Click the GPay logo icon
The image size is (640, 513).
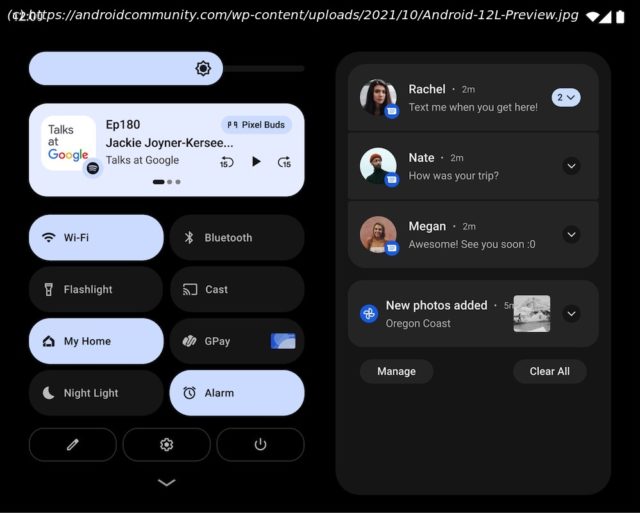click(x=189, y=341)
